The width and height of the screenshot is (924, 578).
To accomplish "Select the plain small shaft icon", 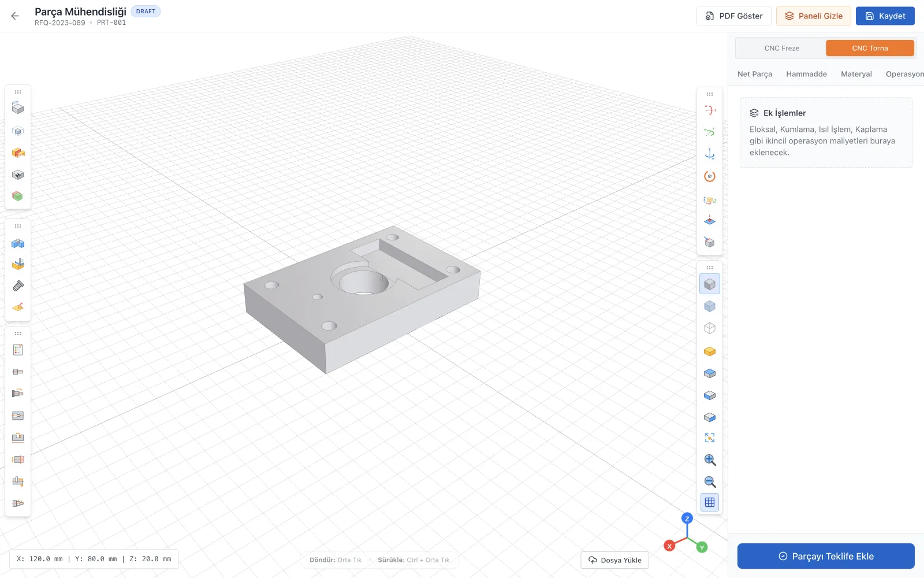I will pos(18,372).
